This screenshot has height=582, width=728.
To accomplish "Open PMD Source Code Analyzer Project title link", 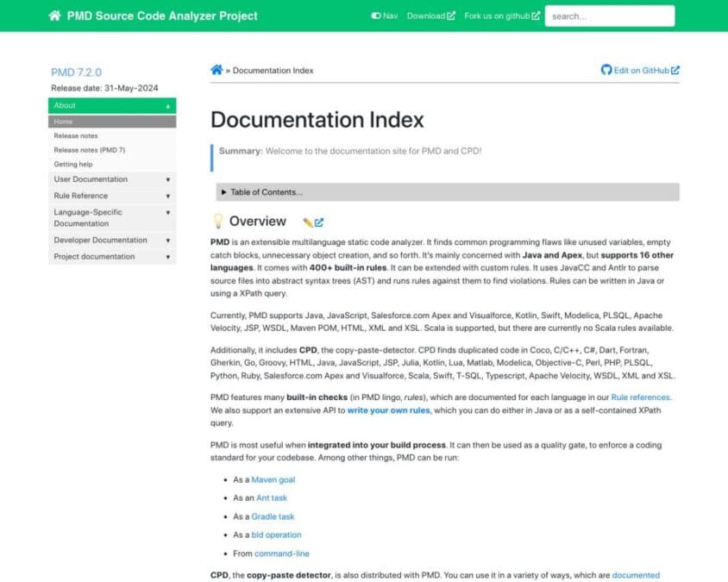I will [x=162, y=16].
